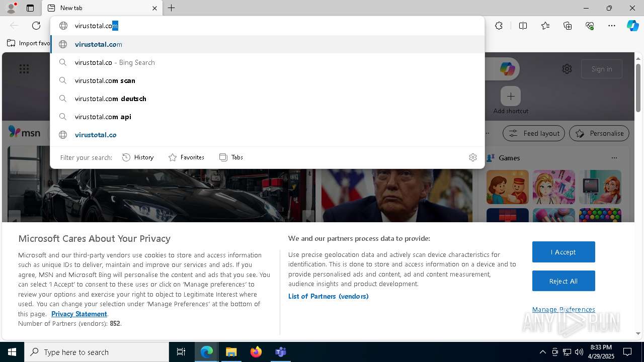
Task: Open a new tab with plus button
Action: point(171,8)
